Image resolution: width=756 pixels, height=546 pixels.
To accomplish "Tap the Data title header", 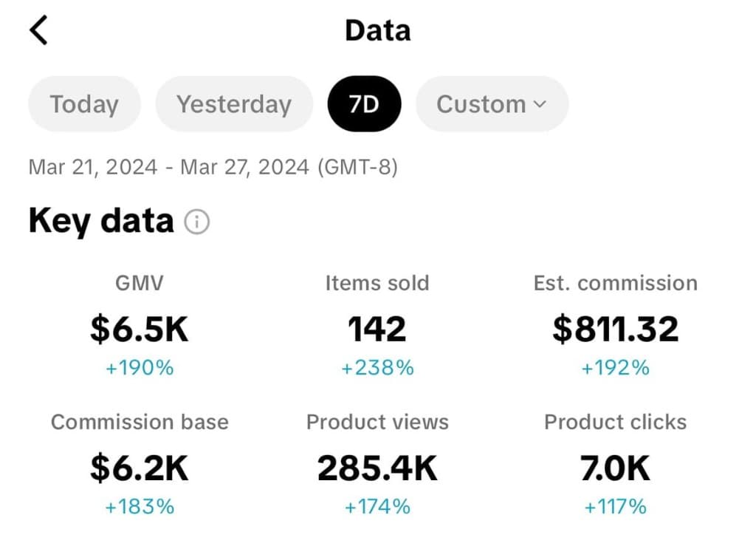I will pyautogui.click(x=377, y=30).
